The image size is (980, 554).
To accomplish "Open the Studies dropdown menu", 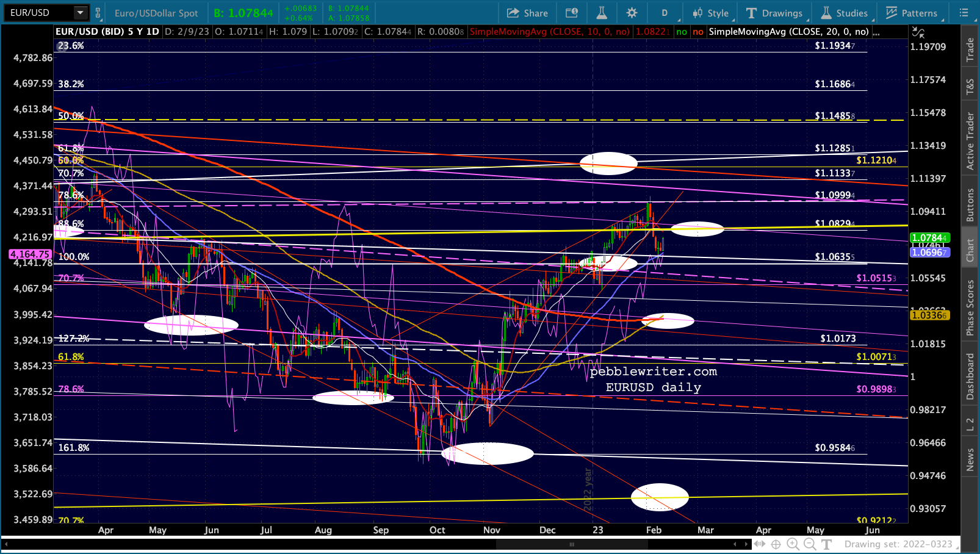I will (x=845, y=13).
